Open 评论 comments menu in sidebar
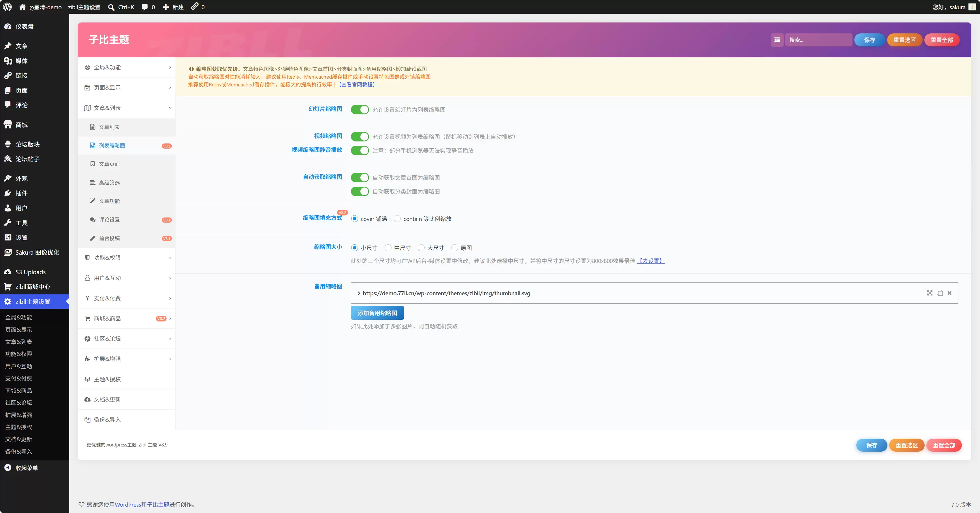980x513 pixels. coord(35,105)
